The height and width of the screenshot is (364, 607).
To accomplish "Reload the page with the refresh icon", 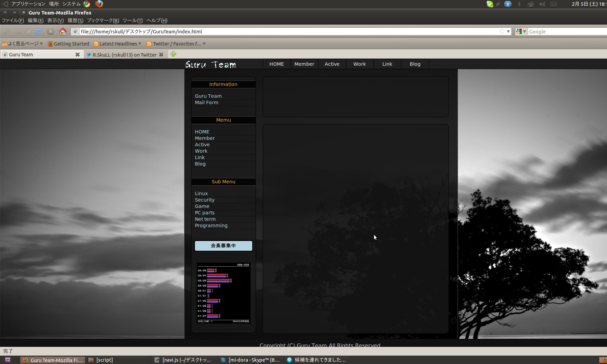I will 38,31.
